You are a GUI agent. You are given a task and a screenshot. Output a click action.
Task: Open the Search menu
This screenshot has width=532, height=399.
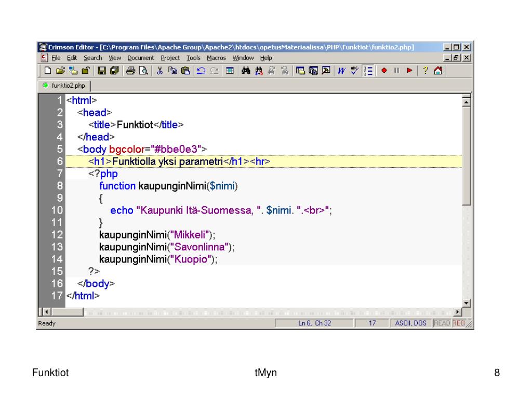click(93, 58)
